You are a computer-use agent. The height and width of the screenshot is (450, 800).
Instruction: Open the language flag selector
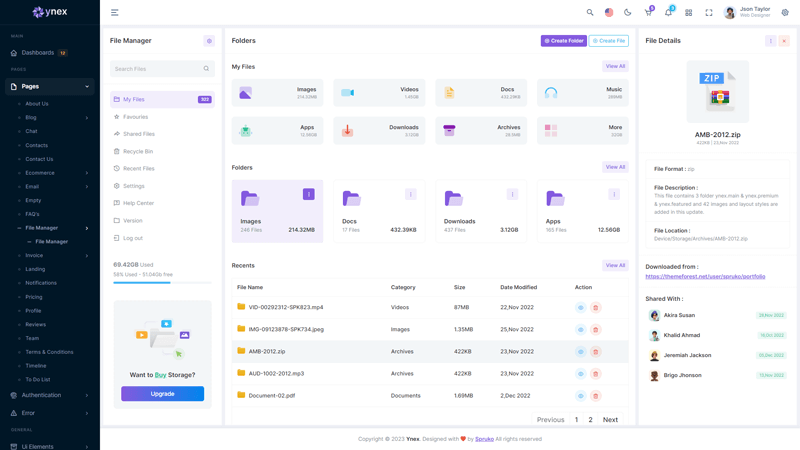609,13
